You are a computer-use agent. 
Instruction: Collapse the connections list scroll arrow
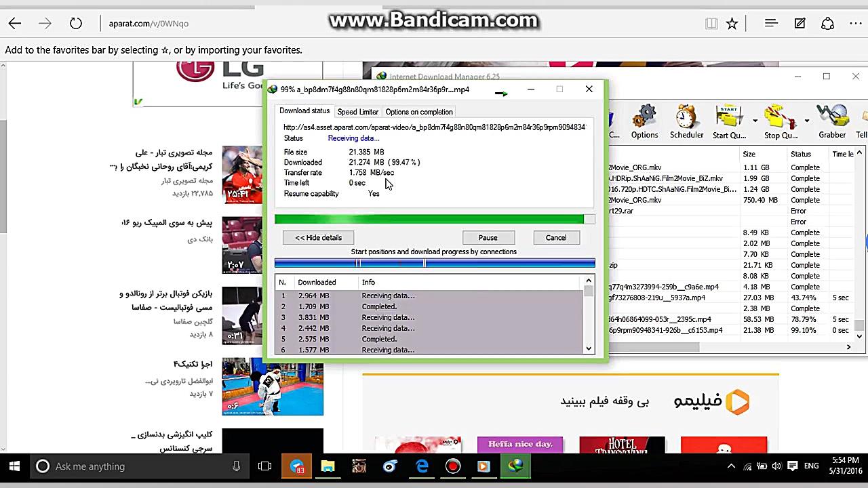[588, 280]
